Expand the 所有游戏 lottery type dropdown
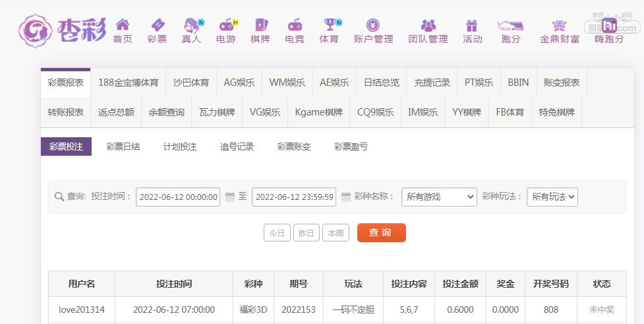This screenshot has height=324, width=644. 439,197
